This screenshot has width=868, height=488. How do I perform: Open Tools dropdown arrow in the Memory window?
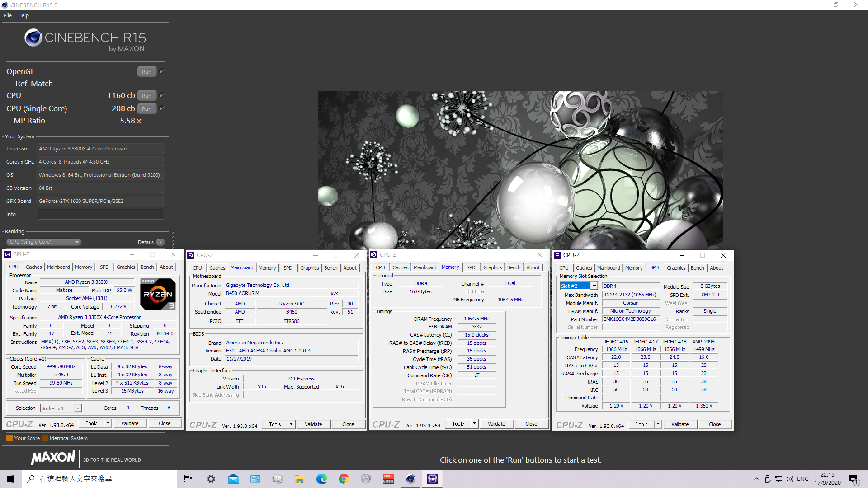[x=474, y=424]
